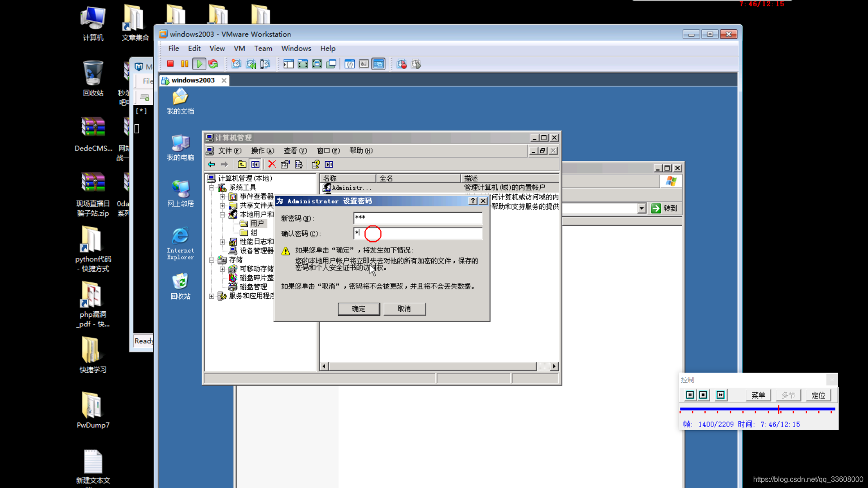The width and height of the screenshot is (868, 488).
Task: Open the appliance view icon
Action: coord(364,64)
